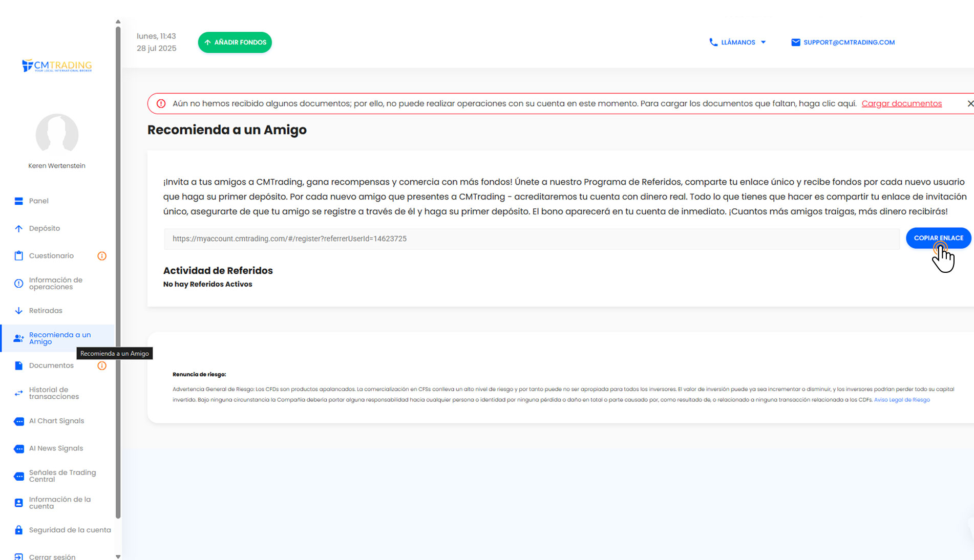Image resolution: width=974 pixels, height=560 pixels.
Task: Click the Información de la cuenta icon
Action: tap(18, 503)
